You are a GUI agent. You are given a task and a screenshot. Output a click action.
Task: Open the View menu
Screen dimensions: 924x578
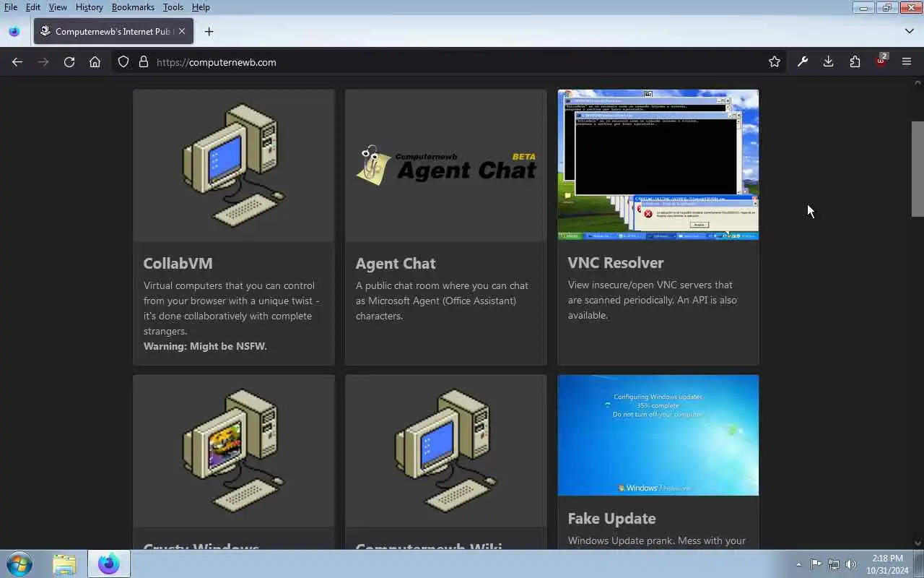58,7
